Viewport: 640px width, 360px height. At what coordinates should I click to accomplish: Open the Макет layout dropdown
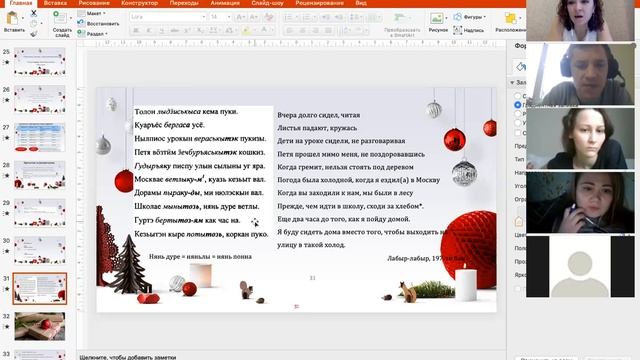(x=104, y=13)
